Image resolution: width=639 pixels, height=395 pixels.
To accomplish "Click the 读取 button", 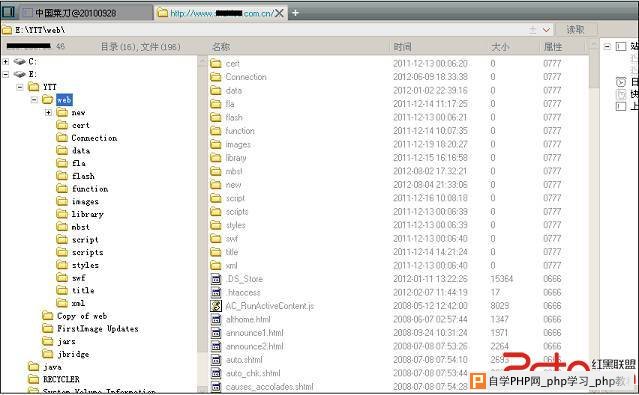I will (x=575, y=29).
